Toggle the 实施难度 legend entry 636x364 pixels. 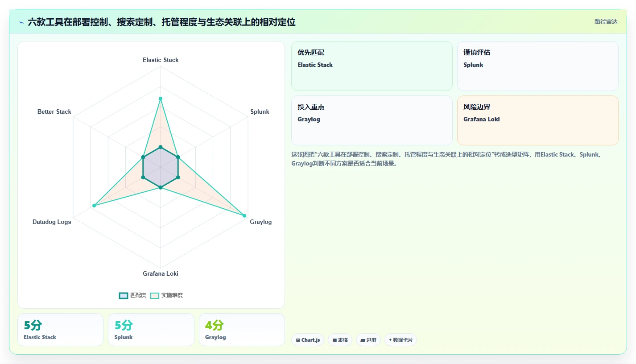[166, 295]
